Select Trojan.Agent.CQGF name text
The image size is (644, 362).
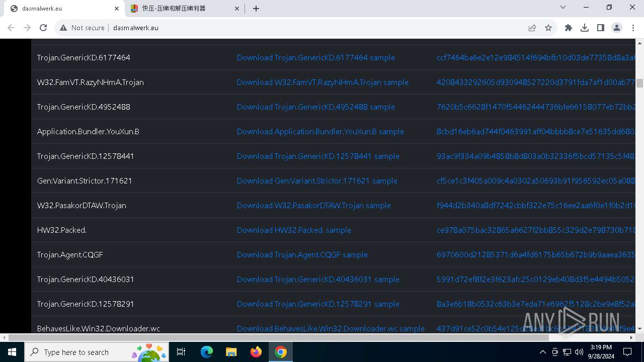pos(70,254)
